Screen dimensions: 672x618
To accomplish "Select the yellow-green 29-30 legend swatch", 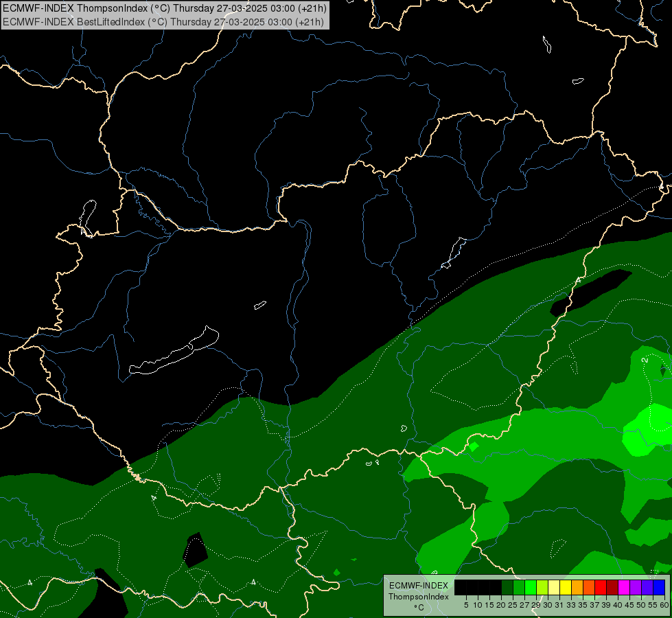I will [x=542, y=587].
